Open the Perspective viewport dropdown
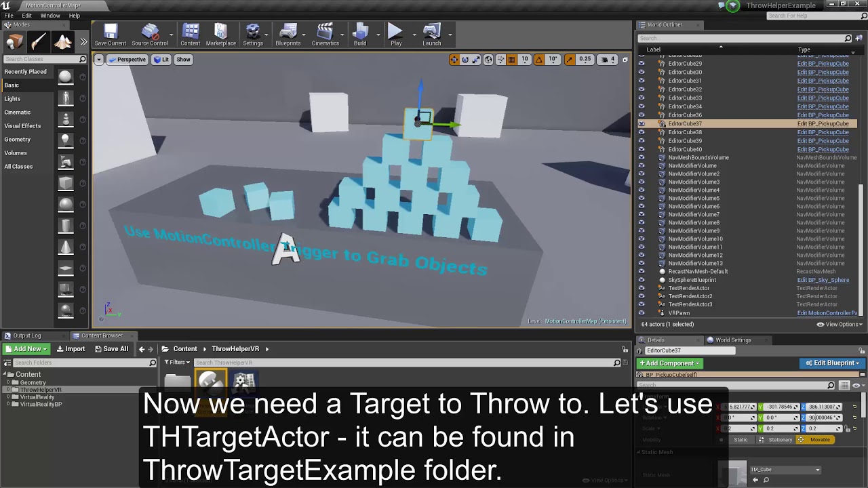The width and height of the screenshot is (868, 488). (x=127, y=60)
